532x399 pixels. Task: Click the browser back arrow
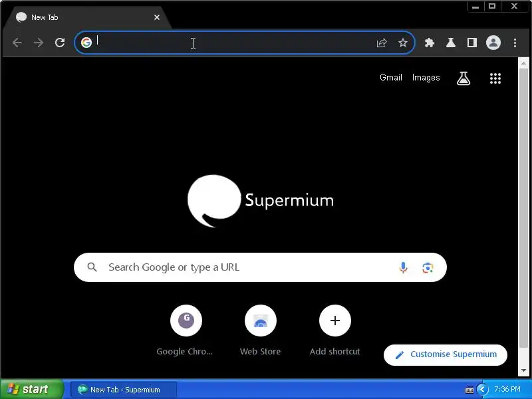click(17, 43)
